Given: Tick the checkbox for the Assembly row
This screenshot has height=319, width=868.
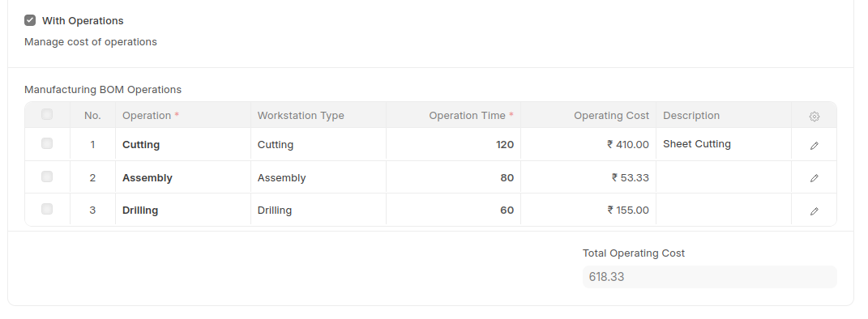Looking at the screenshot, I should coord(47,177).
